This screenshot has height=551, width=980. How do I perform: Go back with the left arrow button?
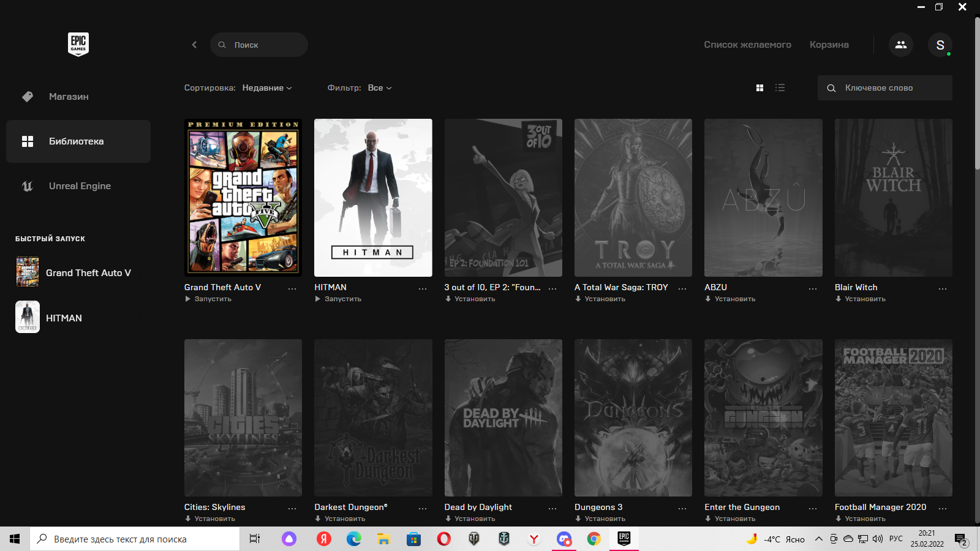(194, 45)
